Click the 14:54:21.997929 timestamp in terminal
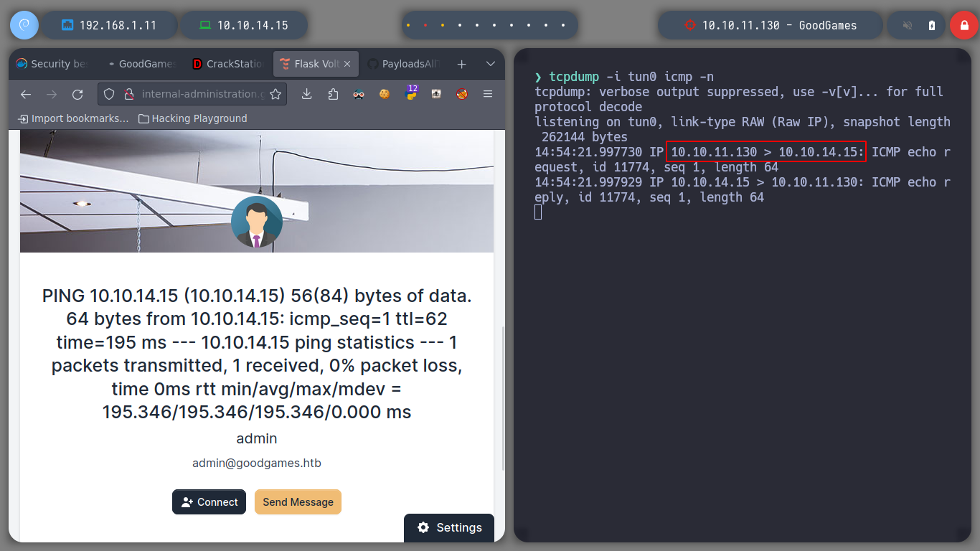 pos(588,182)
